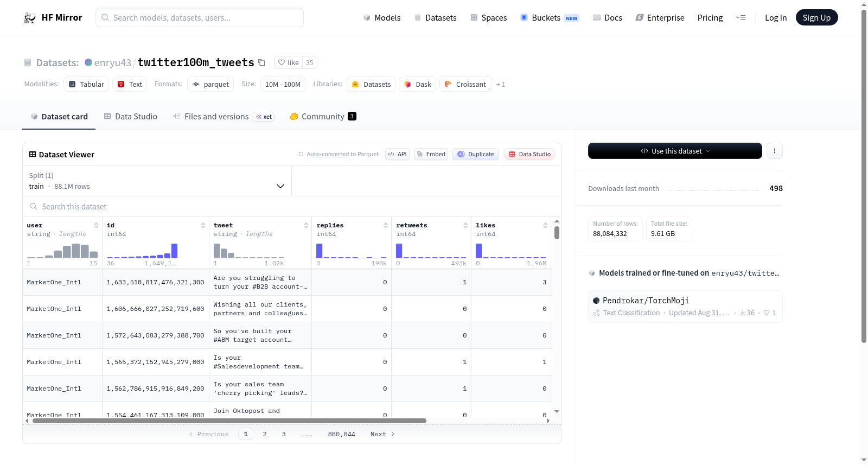
Task: Click the API button in Dataset Viewer
Action: [397, 154]
